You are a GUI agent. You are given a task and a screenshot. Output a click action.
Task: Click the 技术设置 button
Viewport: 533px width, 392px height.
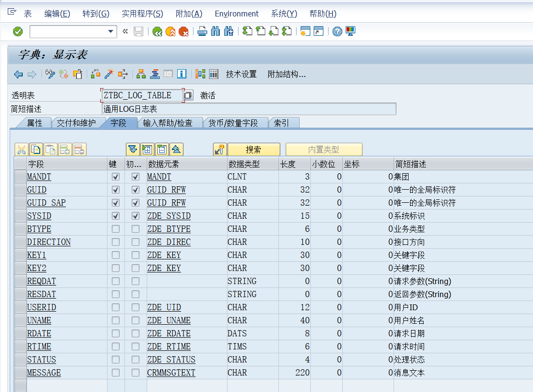(x=239, y=74)
